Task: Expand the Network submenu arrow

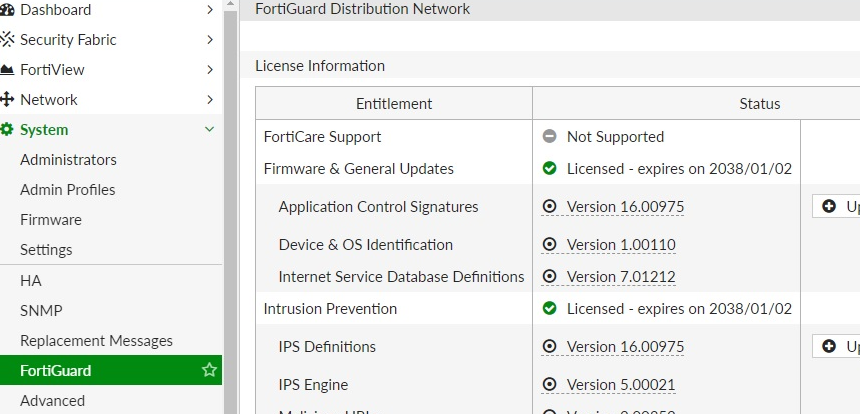Action: [x=209, y=100]
